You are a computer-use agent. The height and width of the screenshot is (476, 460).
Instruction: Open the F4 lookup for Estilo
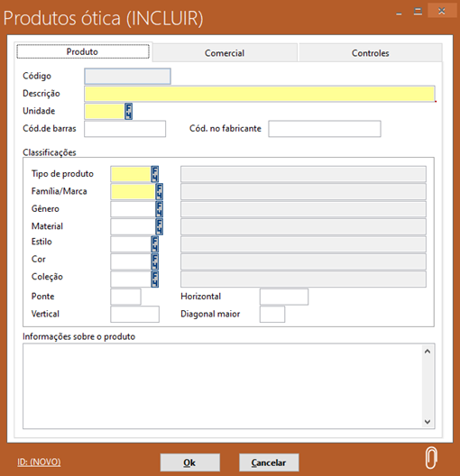(x=154, y=244)
